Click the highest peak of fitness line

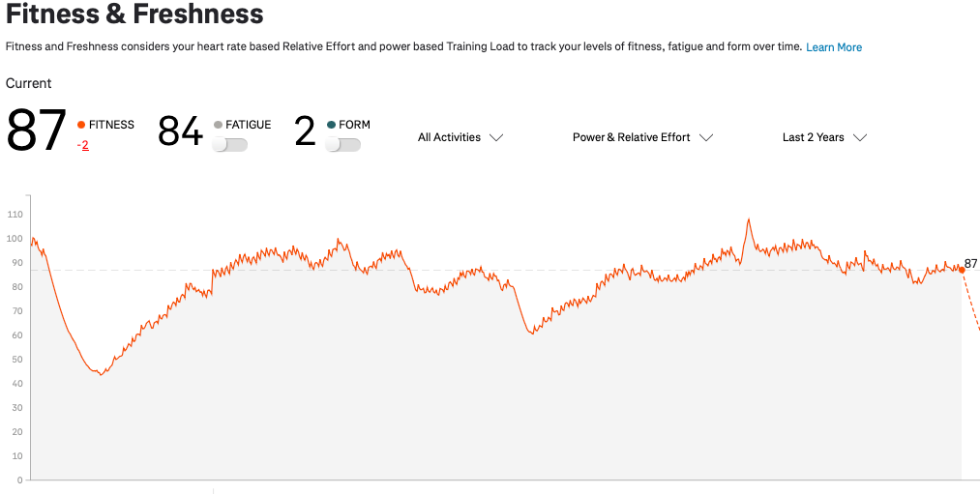pyautogui.click(x=748, y=219)
